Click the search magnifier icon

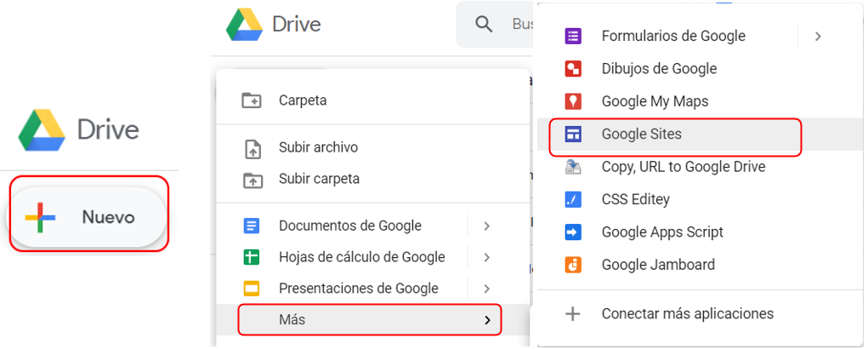(484, 25)
